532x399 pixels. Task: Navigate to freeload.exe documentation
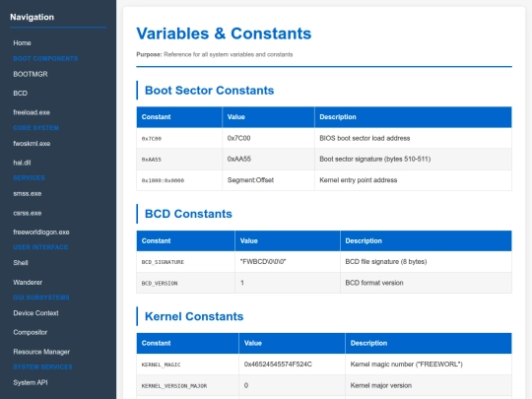click(32, 112)
